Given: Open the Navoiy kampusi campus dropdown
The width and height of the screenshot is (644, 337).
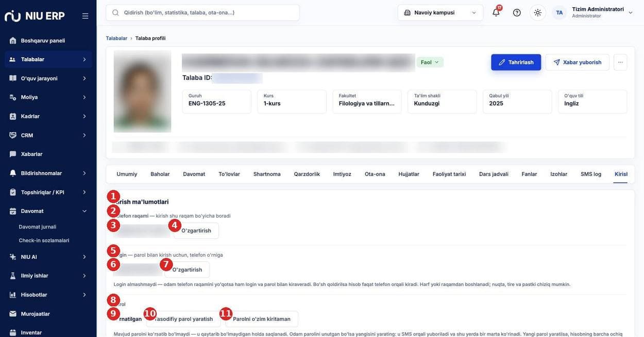Looking at the screenshot, I should click(440, 12).
